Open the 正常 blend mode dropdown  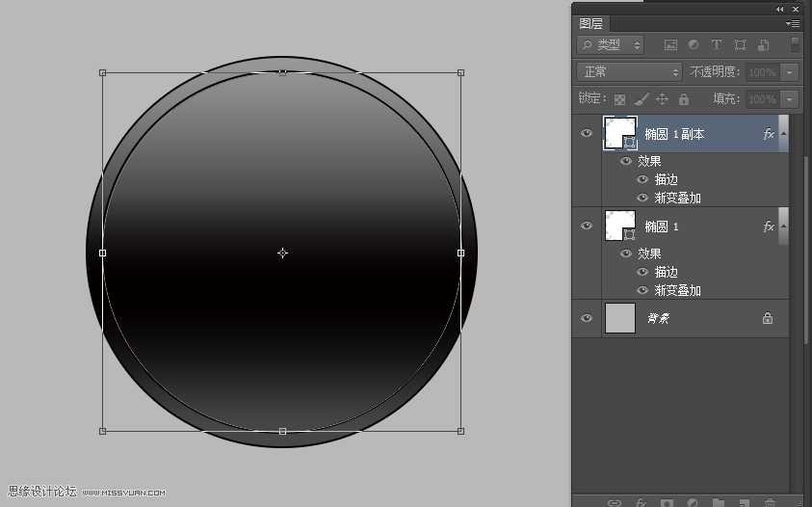point(629,72)
